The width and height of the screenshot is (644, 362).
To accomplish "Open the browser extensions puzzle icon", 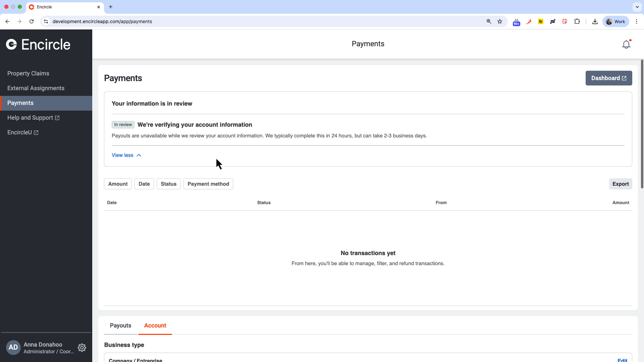I will point(577,21).
